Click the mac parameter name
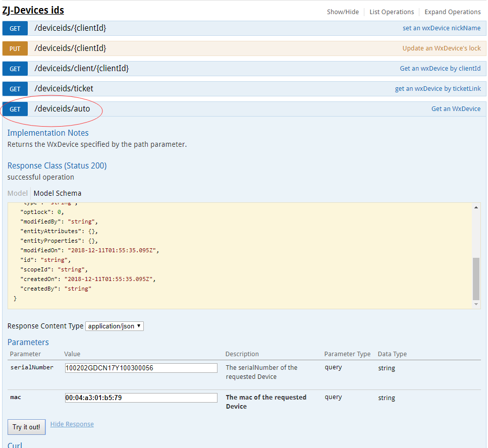 (16, 397)
